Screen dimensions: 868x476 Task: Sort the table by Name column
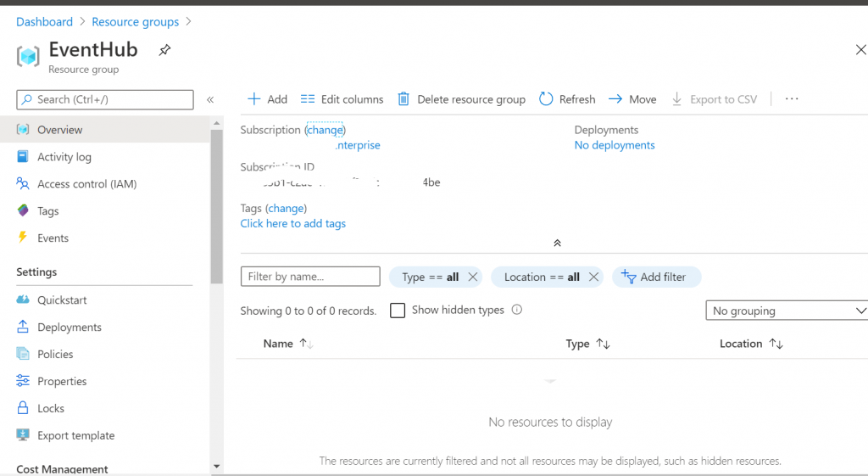point(288,344)
